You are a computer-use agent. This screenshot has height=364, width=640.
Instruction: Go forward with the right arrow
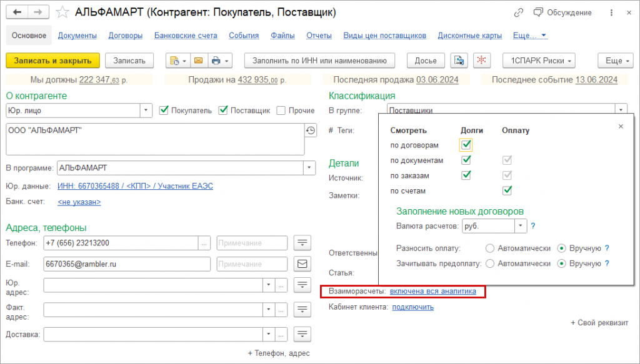point(38,12)
